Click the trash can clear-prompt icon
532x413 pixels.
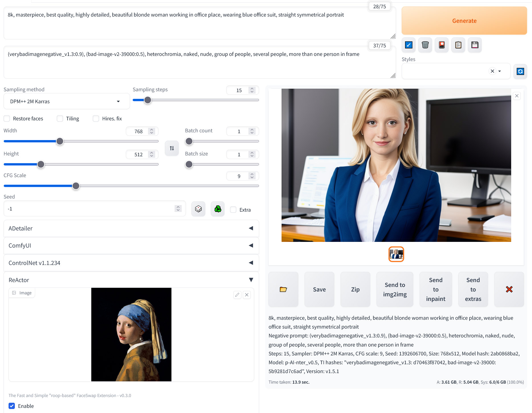click(x=425, y=45)
